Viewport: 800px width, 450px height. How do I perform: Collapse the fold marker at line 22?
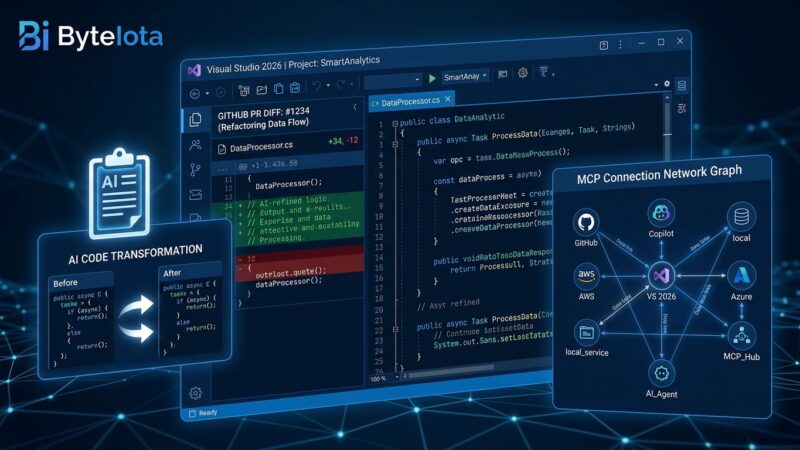[x=395, y=330]
